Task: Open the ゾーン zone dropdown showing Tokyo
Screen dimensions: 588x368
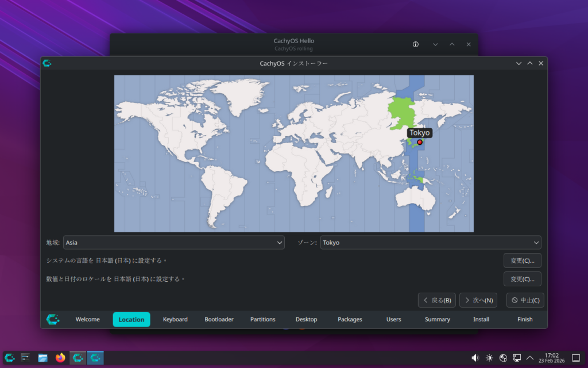Action: [430, 243]
